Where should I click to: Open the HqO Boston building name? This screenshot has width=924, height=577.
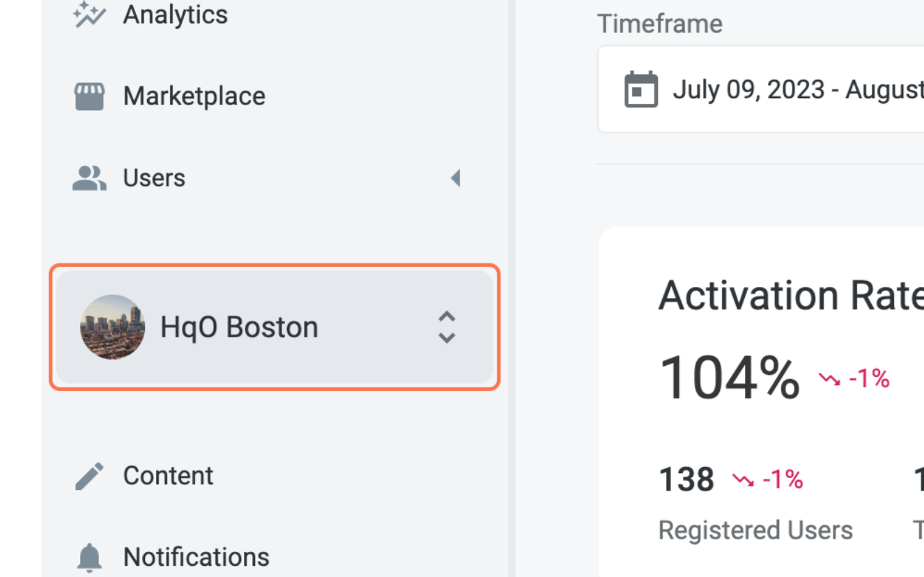pos(239,327)
